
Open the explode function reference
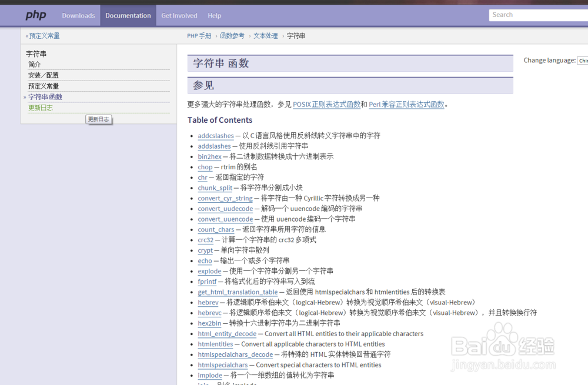pyautogui.click(x=209, y=272)
